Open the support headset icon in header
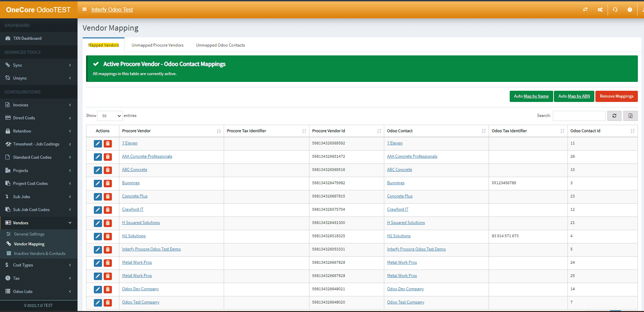The width and height of the screenshot is (644, 312). 615,10
